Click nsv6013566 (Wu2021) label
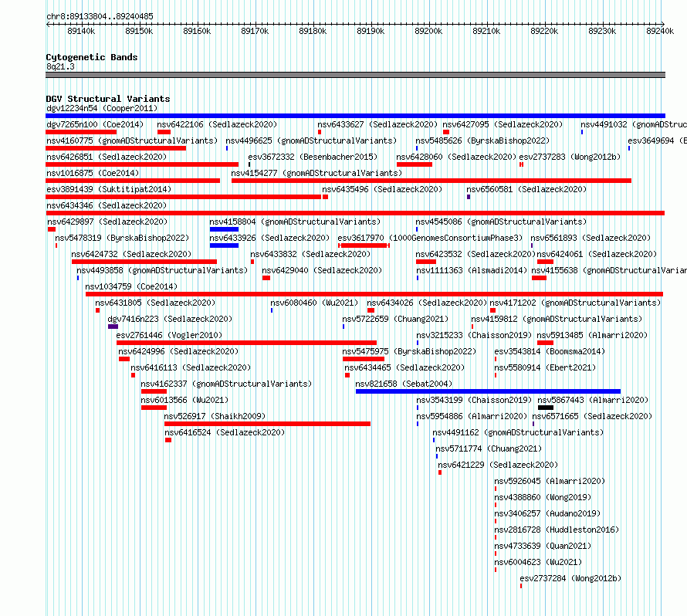 click(x=184, y=400)
